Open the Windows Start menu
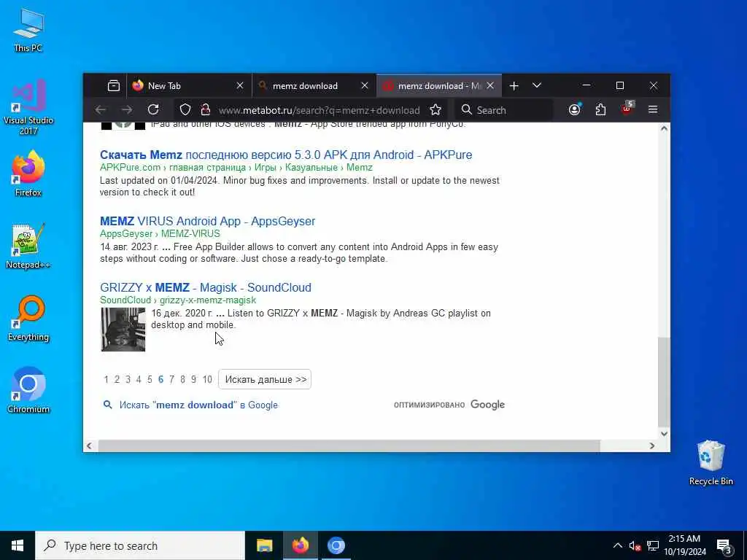747x560 pixels. pos(18,545)
